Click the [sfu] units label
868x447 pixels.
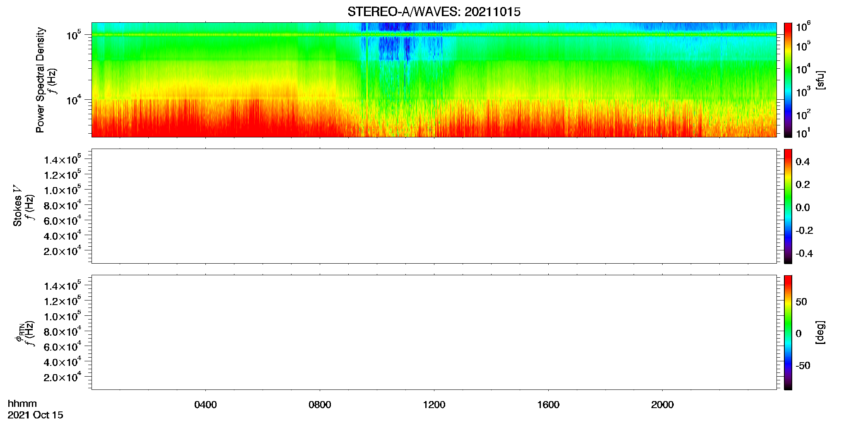click(x=820, y=80)
